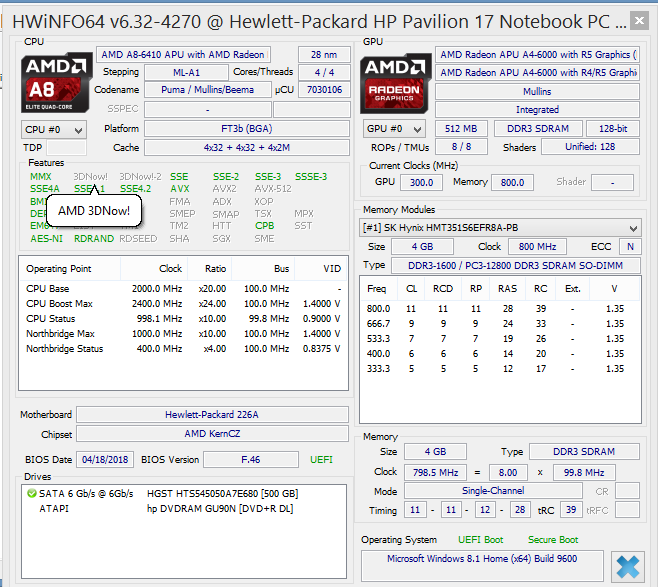658x587 pixels.
Task: Click the module type DDR3-1600 field
Action: click(515, 266)
